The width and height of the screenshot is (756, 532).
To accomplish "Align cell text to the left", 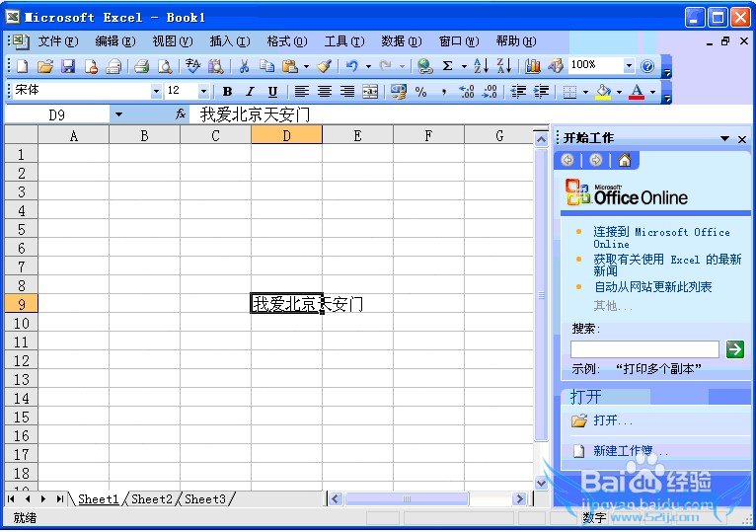I will click(302, 91).
